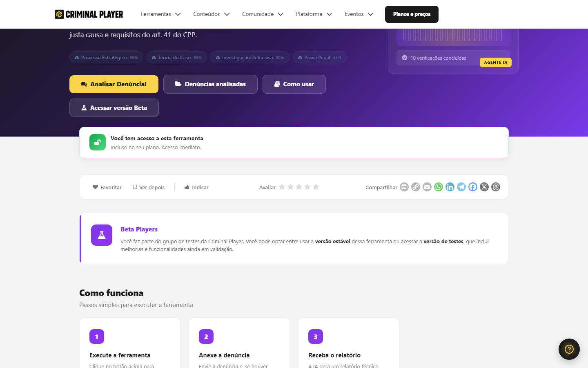This screenshot has width=588, height=368.
Task: Share on Threads icon
Action: [496, 187]
